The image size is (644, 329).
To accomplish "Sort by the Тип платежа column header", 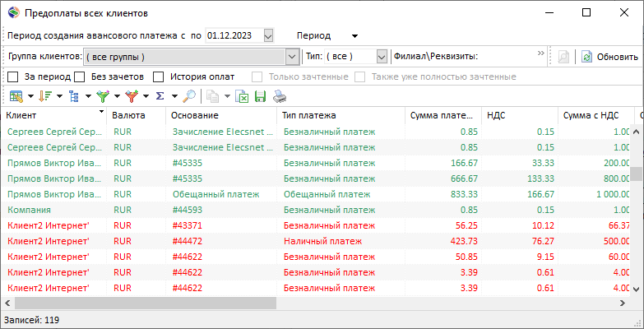I will [x=341, y=116].
